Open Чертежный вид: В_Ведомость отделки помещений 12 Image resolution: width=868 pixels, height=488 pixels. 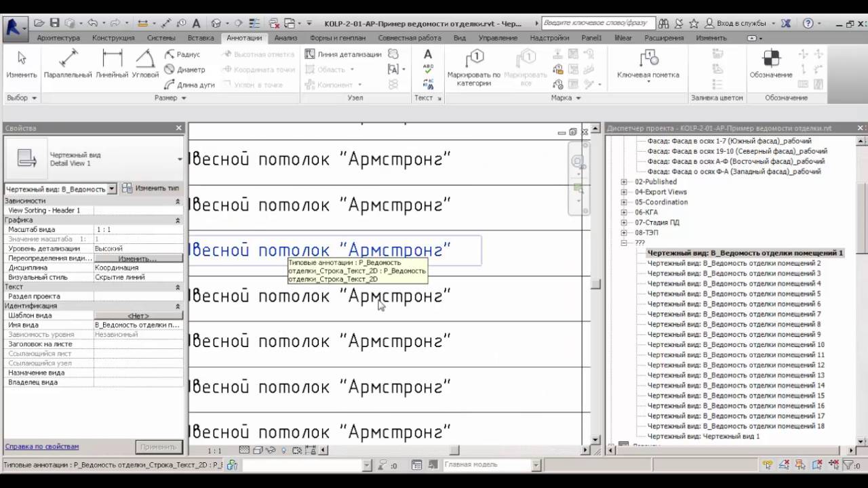tap(736, 365)
